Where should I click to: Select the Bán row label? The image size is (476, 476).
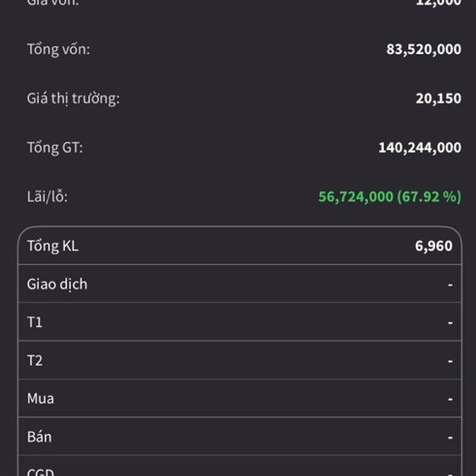40,436
